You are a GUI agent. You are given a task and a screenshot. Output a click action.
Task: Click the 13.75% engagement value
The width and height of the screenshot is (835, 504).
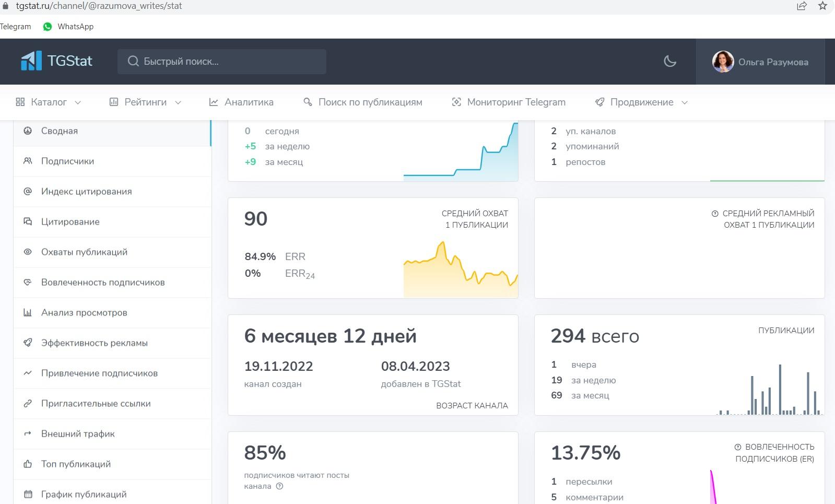[585, 453]
